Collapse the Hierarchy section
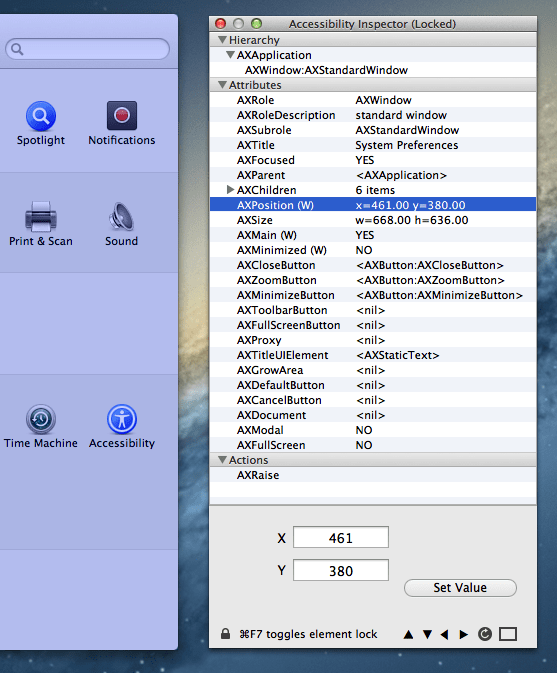This screenshot has width=557, height=673. (222, 40)
